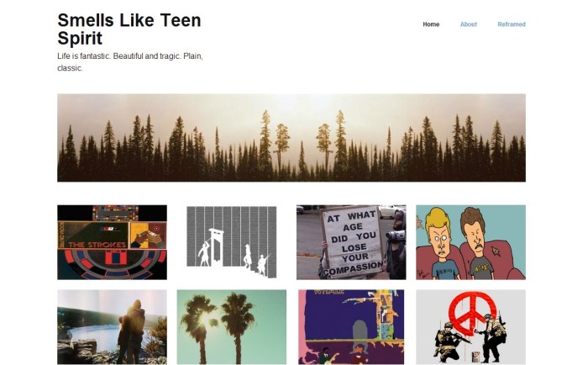Open the couple hugging by lake photo
588x365 pixels.
click(112, 327)
